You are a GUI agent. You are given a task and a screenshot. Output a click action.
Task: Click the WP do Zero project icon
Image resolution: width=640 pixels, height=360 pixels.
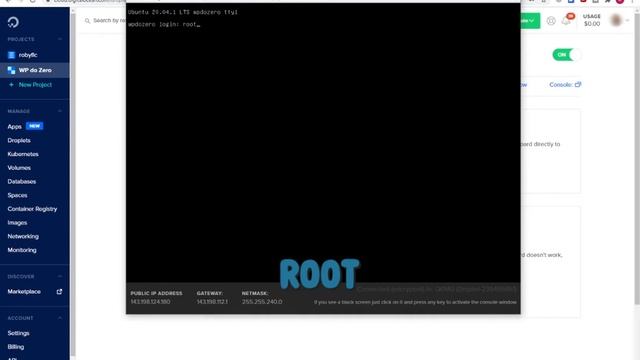[x=11, y=70]
